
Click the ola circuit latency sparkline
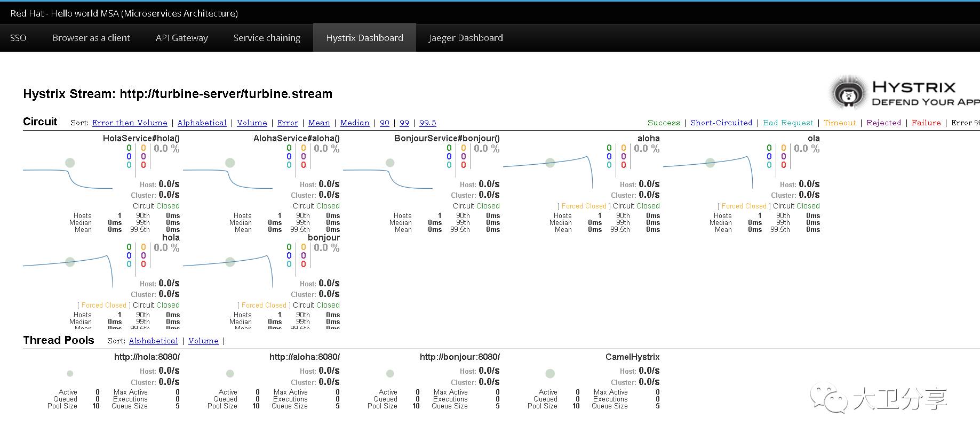[x=708, y=172]
